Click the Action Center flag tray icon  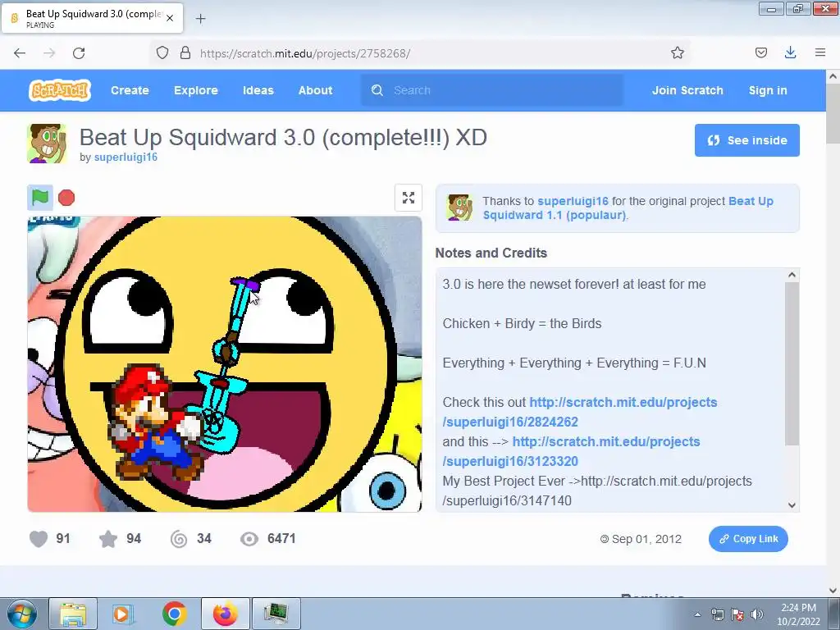click(x=737, y=614)
